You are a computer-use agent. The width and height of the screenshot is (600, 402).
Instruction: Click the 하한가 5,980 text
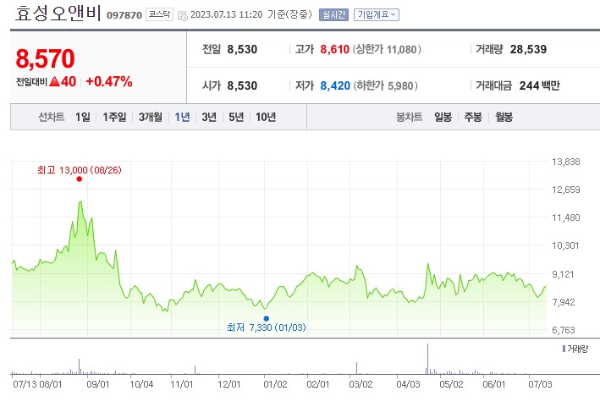(x=385, y=86)
